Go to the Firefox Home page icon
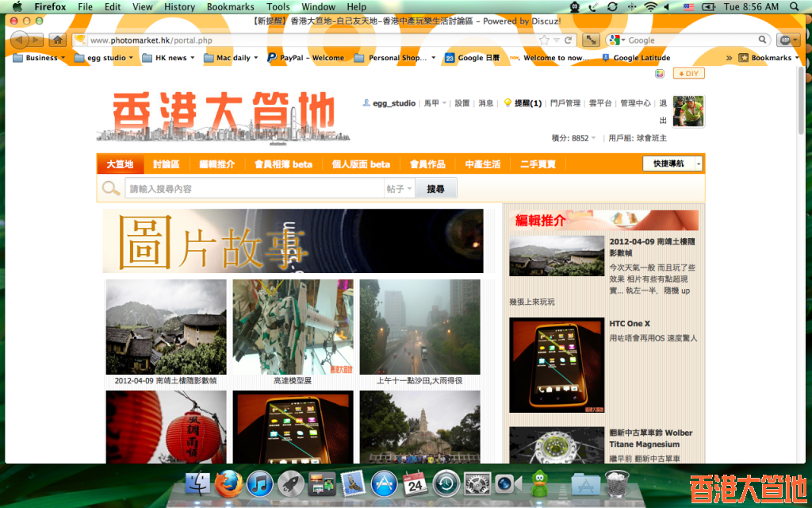812x508 pixels. [57, 40]
